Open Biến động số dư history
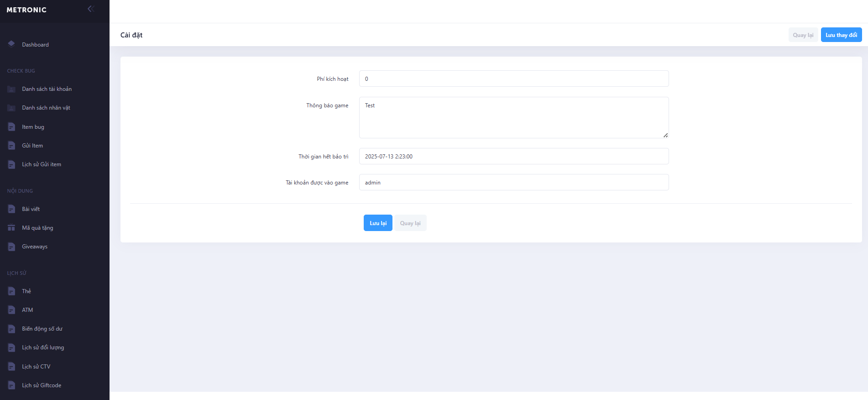 tap(42, 329)
